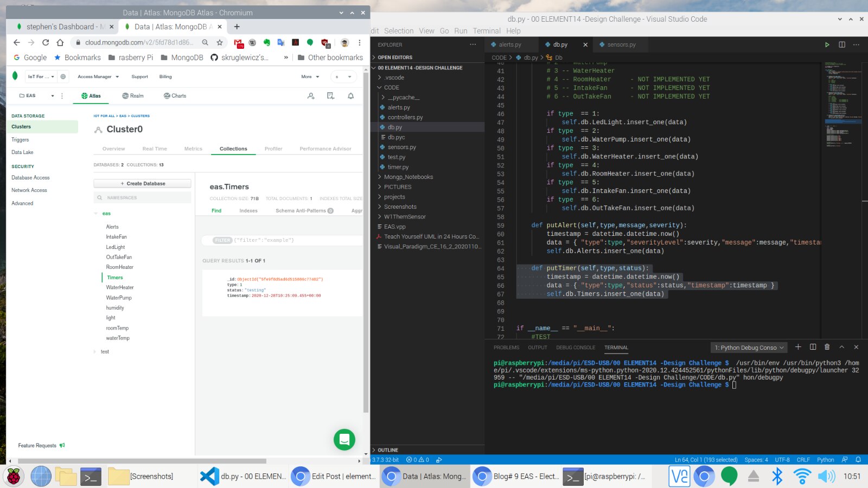Kill terminal using the trash icon
The height and width of the screenshot is (488, 868).
tap(827, 347)
